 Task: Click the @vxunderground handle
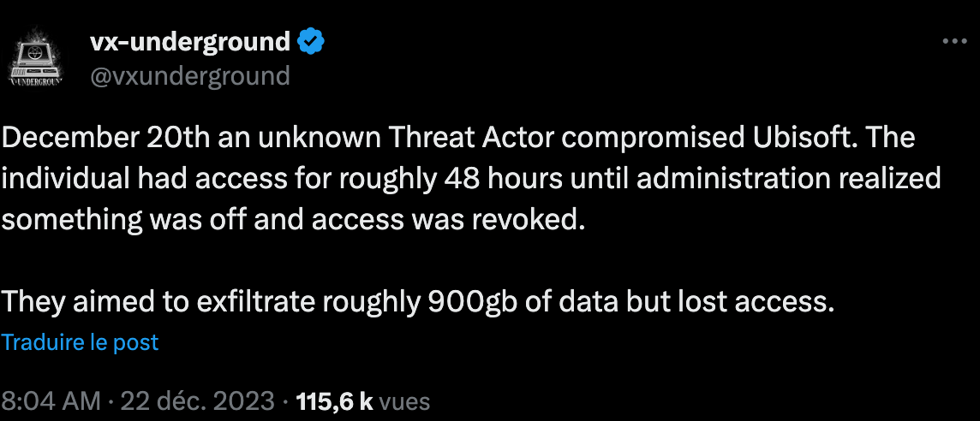[x=191, y=75]
